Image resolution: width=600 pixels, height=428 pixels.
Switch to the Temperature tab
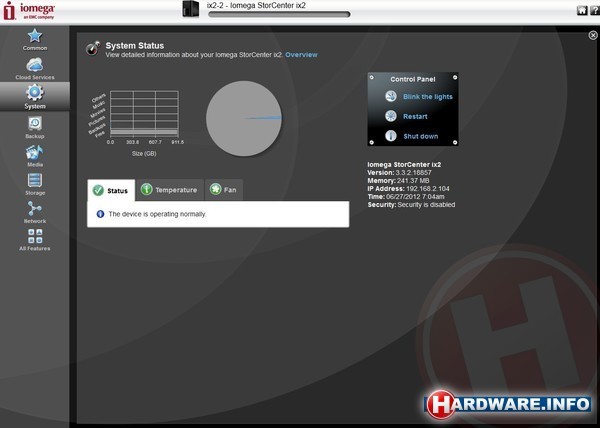[x=170, y=190]
